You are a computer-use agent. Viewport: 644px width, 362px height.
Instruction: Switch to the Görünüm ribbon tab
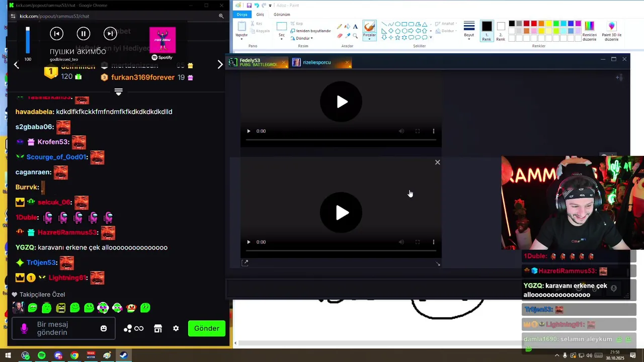click(282, 15)
